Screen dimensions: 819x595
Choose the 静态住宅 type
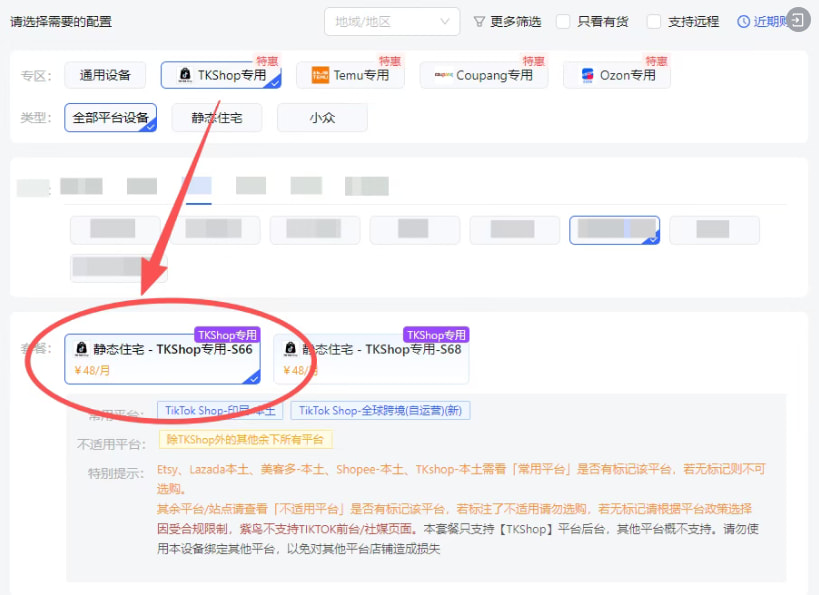[x=217, y=118]
